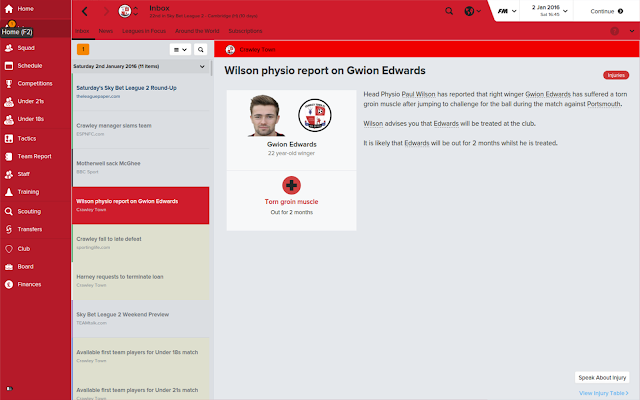
Task: Click the search magnifier in top bar
Action: [x=449, y=11]
